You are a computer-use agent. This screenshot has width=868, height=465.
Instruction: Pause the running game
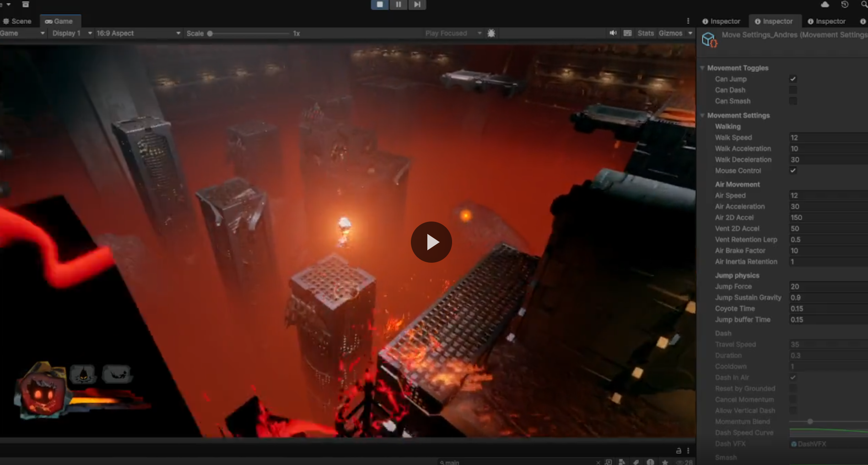[x=399, y=5]
